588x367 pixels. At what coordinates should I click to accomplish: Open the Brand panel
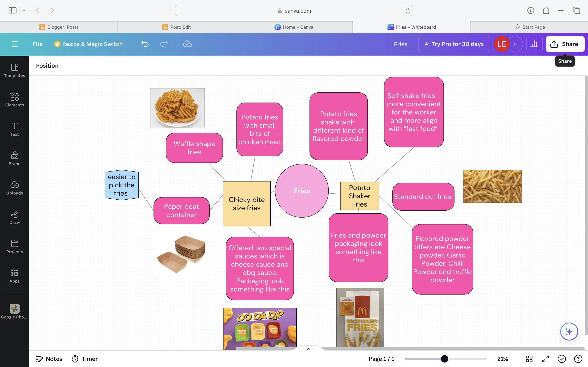click(x=14, y=158)
